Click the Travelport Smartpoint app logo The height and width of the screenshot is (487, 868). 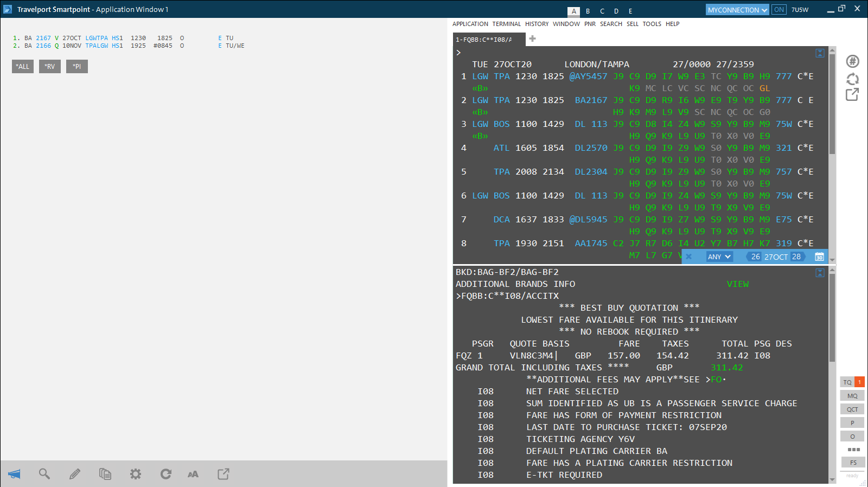pyautogui.click(x=8, y=9)
